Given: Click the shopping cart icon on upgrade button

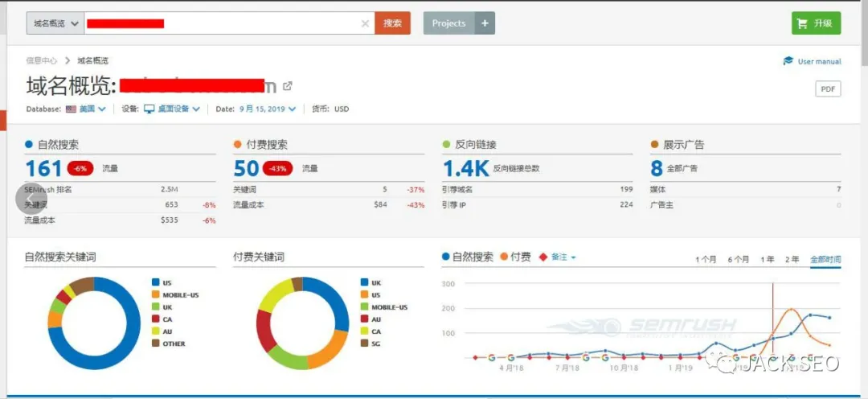Looking at the screenshot, I should [x=802, y=23].
